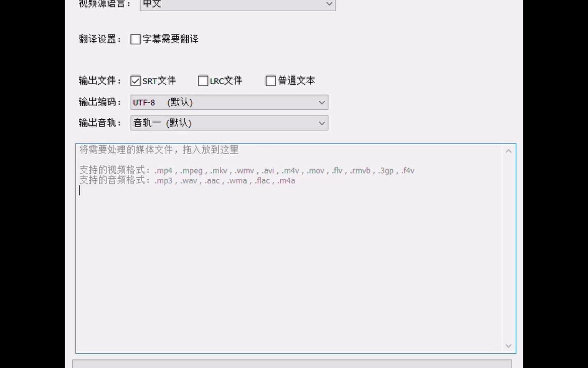
Task: Click the text area scroll down arrow
Action: click(x=509, y=346)
